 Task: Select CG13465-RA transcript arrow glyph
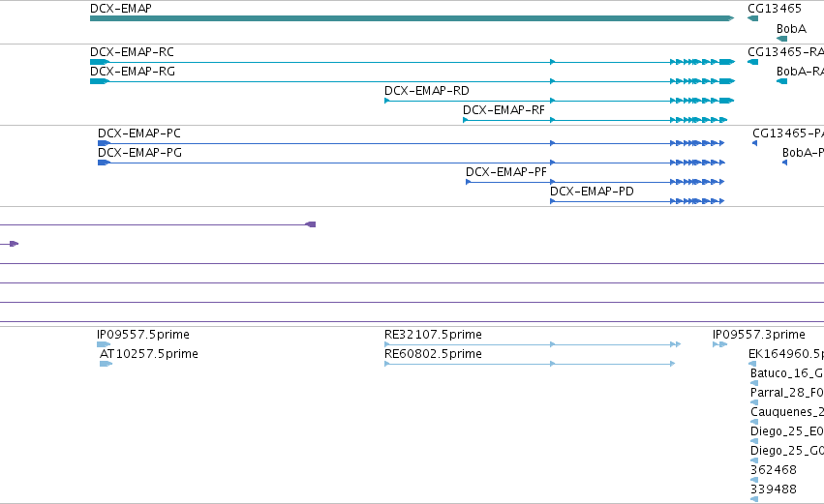752,62
